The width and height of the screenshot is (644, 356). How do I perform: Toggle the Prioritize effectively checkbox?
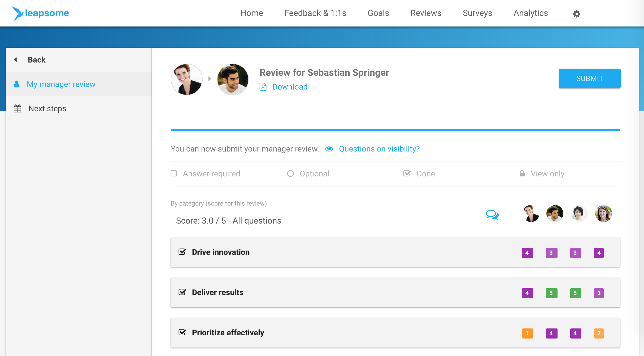(182, 332)
